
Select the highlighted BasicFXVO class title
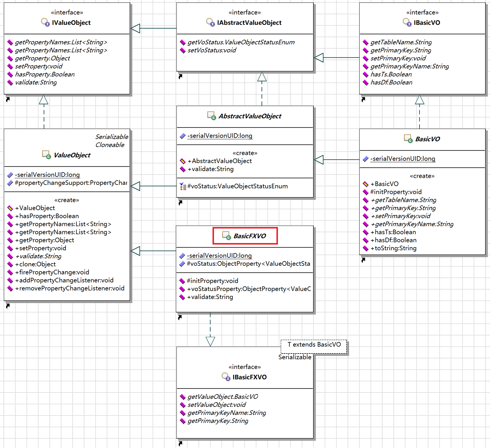(x=245, y=236)
